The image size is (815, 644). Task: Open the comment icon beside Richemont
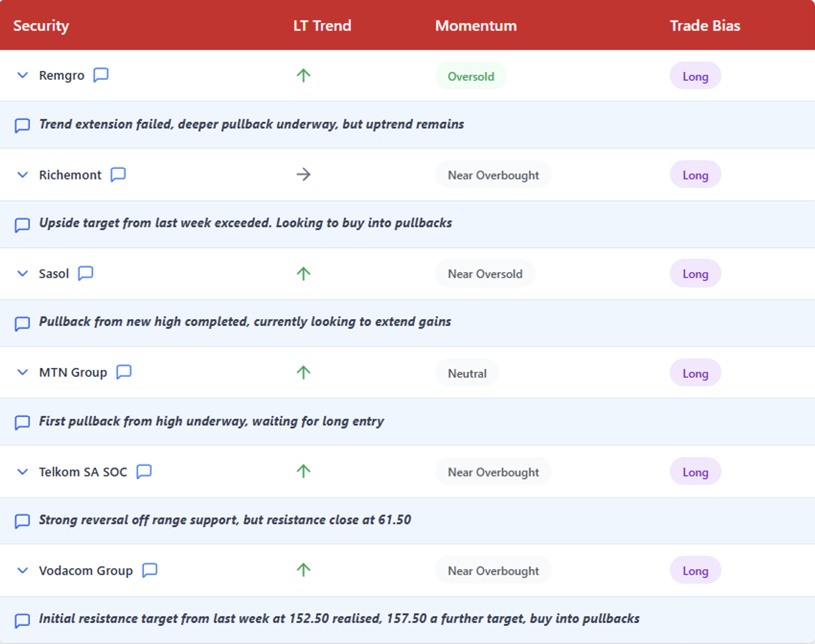[118, 174]
